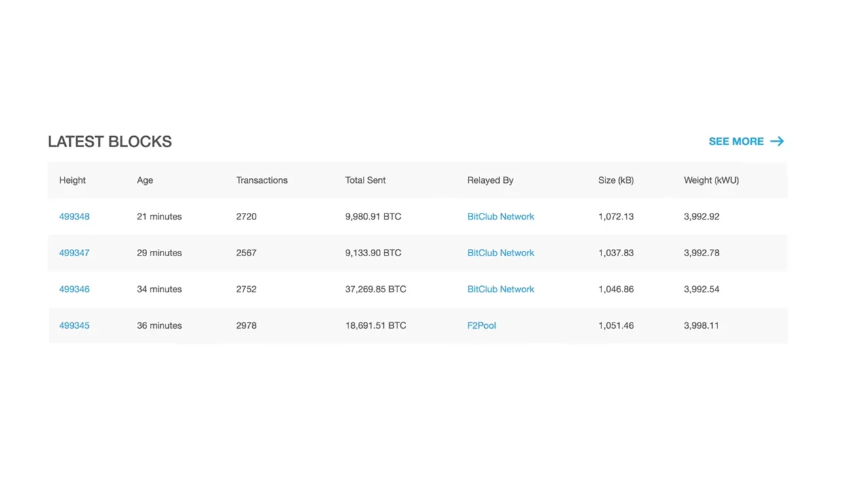868x488 pixels.
Task: Click the arrow icon beside SEE MORE
Action: (777, 142)
